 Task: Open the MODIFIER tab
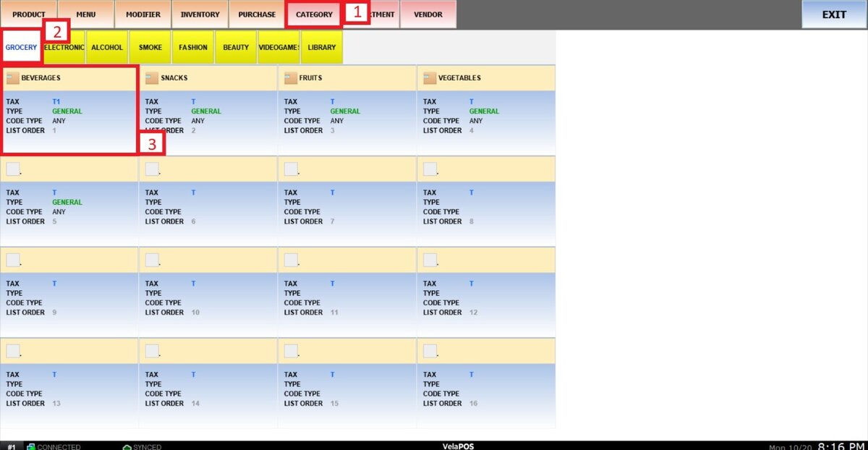[x=143, y=14]
